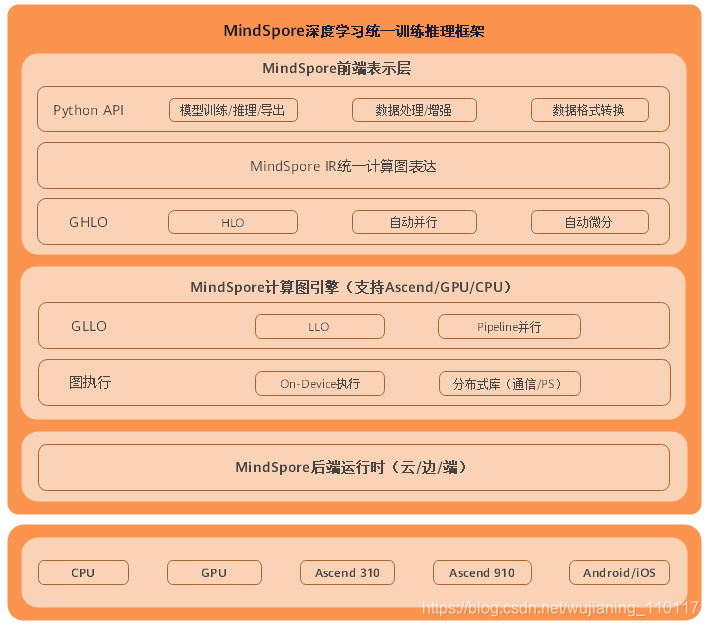Image resolution: width=709 pixels, height=627 pixels.
Task: Click the GHLO label
Action: (x=88, y=222)
